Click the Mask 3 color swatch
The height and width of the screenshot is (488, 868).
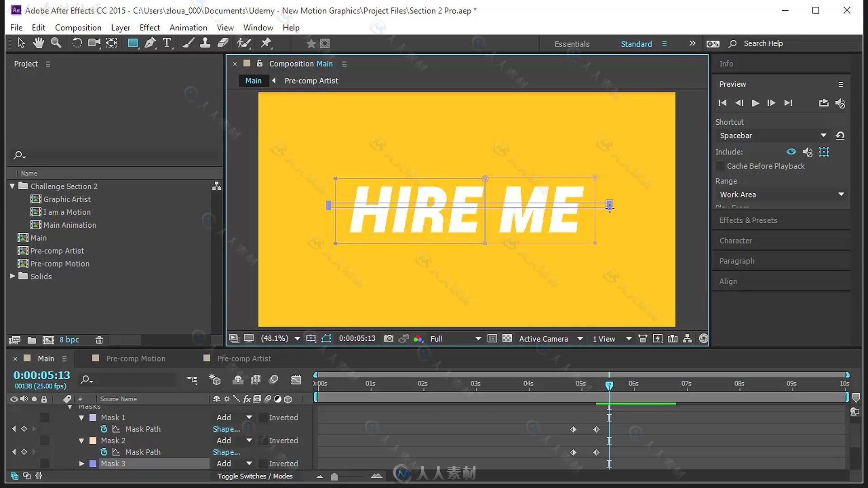tap(93, 464)
